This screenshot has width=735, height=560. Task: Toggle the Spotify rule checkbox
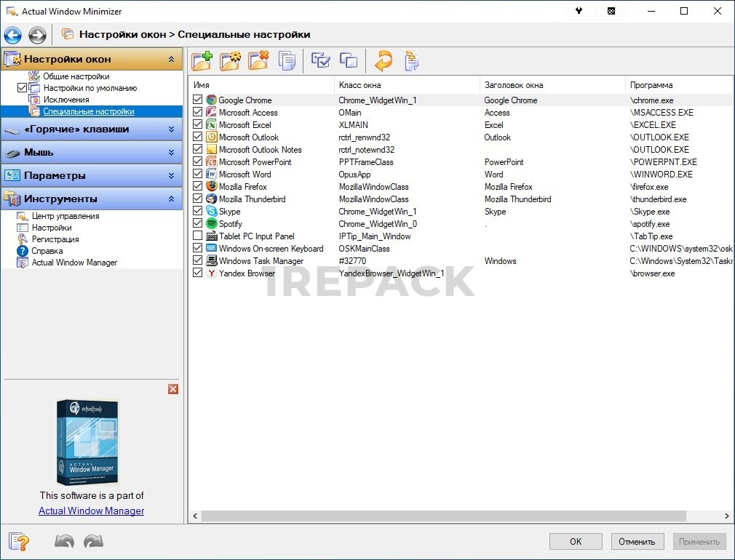point(198,223)
